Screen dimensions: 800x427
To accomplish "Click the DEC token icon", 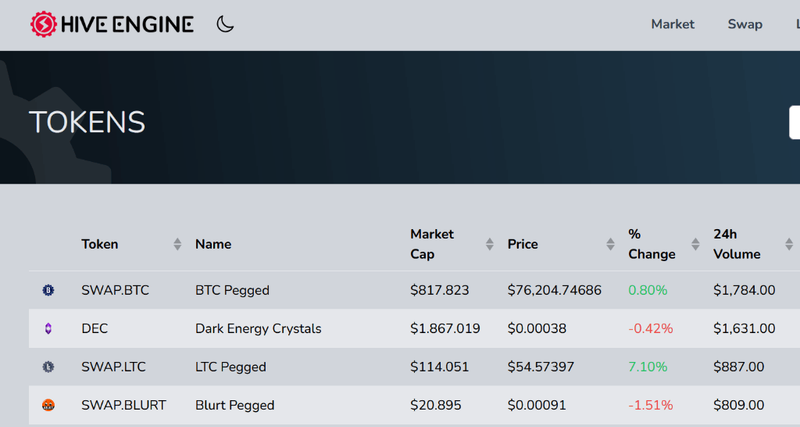I will [x=48, y=329].
